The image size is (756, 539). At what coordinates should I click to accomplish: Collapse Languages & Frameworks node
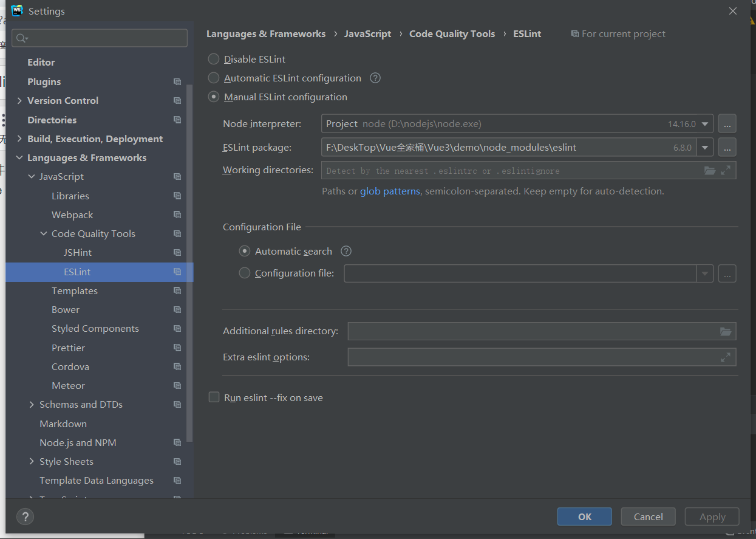click(19, 157)
